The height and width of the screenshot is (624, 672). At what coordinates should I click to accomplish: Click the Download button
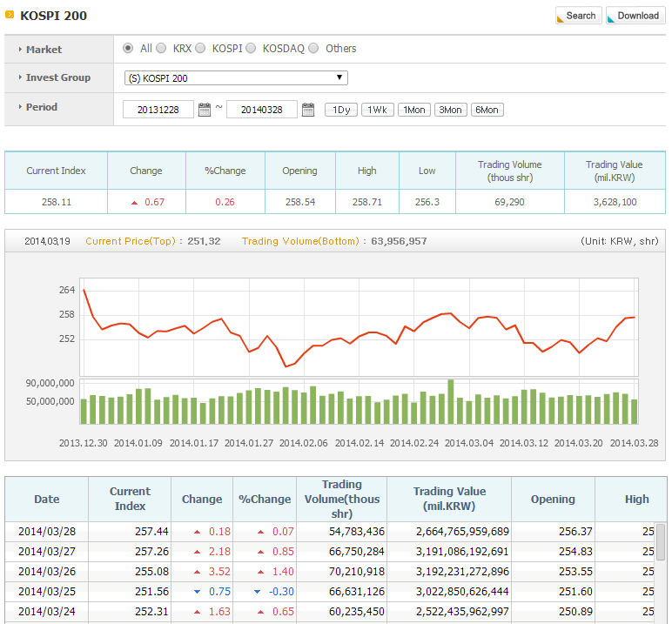[x=635, y=16]
